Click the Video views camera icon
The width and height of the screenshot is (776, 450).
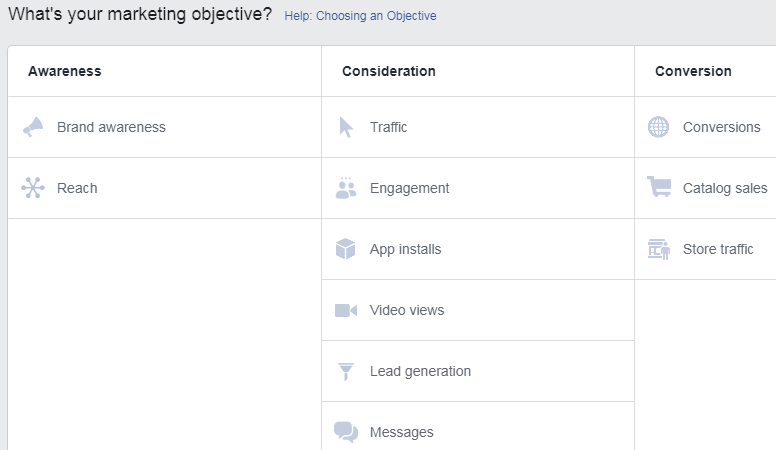[346, 310]
